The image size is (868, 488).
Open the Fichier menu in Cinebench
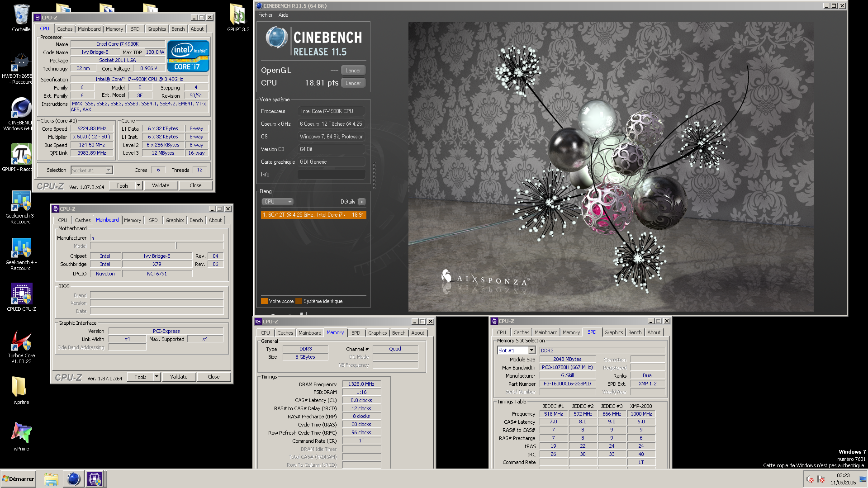[265, 15]
